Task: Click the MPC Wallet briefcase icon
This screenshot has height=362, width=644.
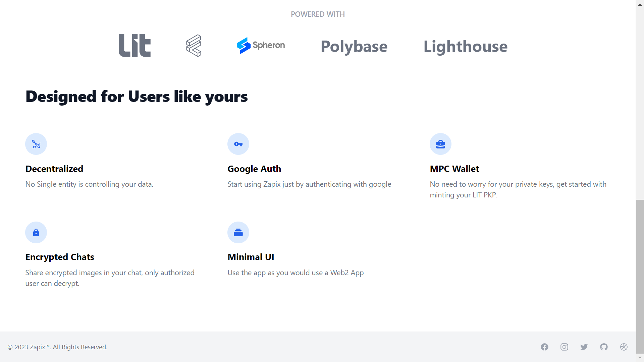Action: click(x=440, y=144)
